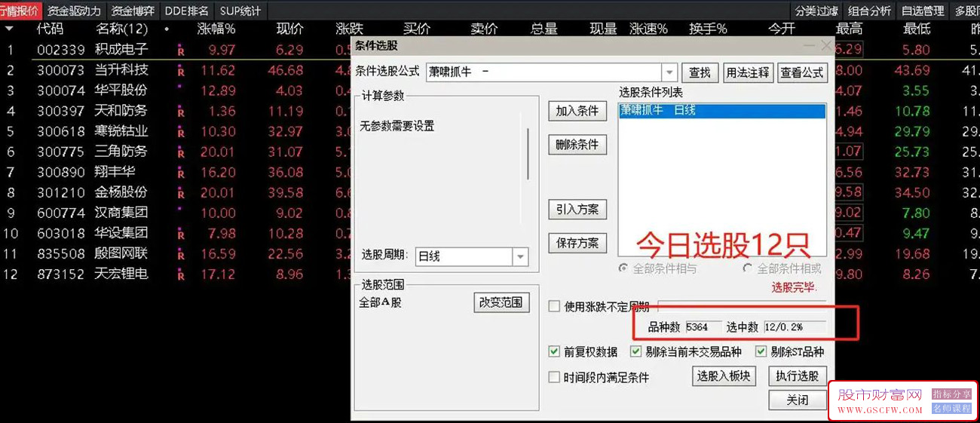980x423 pixels.
Task: Sort by the 最低 column header
Action: click(x=917, y=29)
